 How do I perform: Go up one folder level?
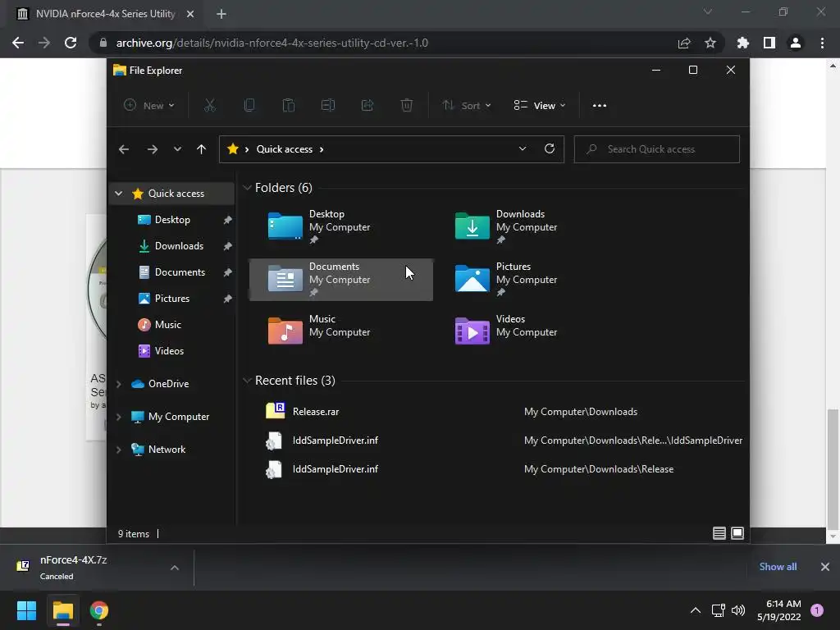click(x=202, y=149)
